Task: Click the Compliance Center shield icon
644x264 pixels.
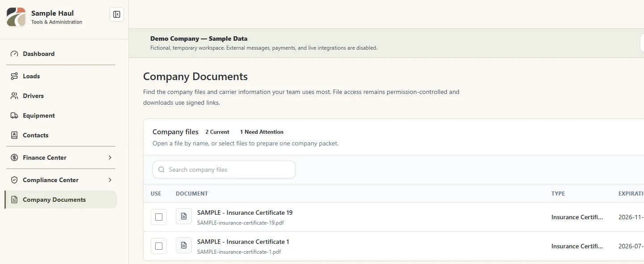Action: coord(14,180)
